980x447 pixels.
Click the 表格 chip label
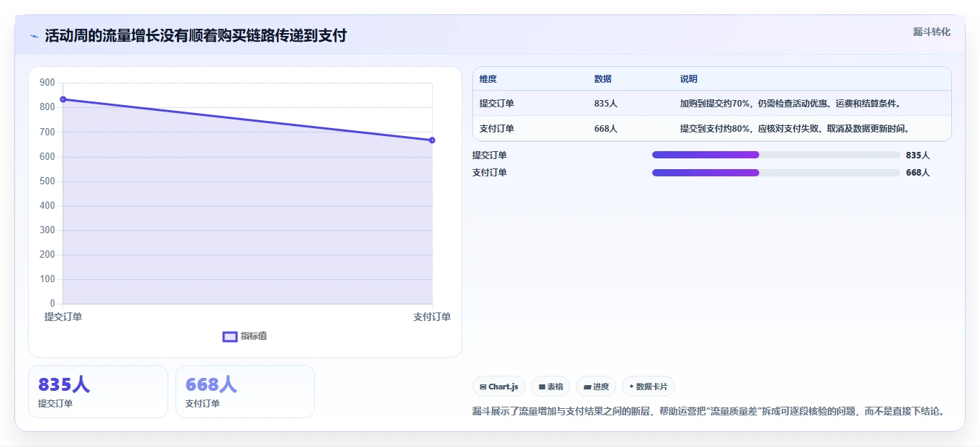click(x=555, y=387)
